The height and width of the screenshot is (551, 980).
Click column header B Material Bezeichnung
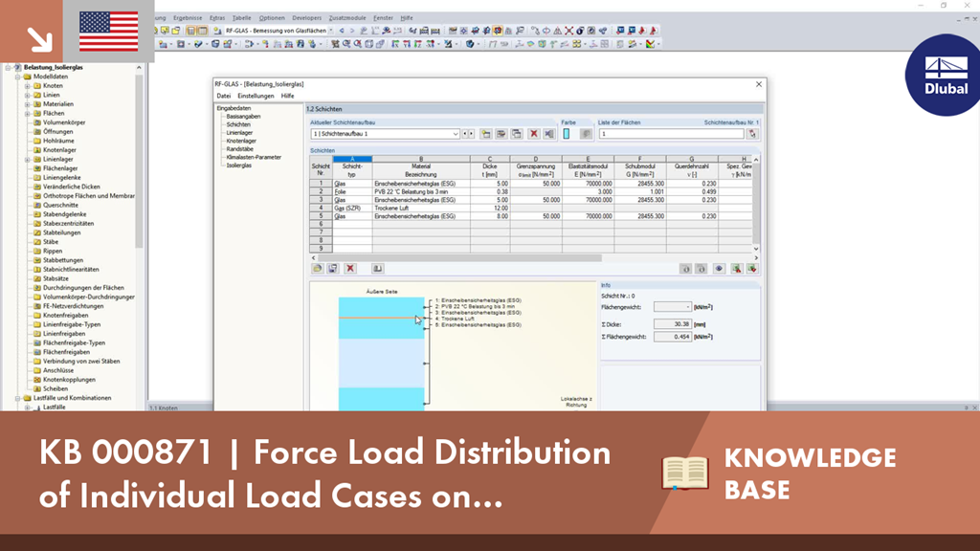[x=421, y=167]
